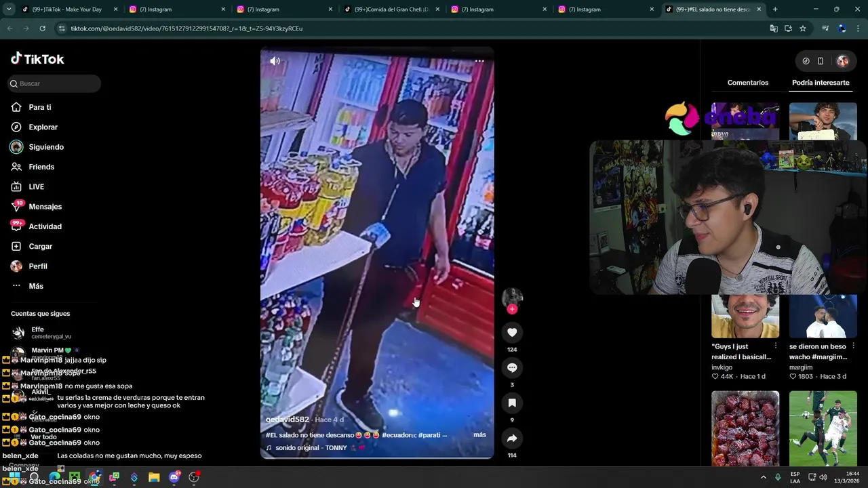Screen dimensions: 868x488
Task: Open the 'se dieron un beso' video thumbnail
Action: tap(823, 317)
